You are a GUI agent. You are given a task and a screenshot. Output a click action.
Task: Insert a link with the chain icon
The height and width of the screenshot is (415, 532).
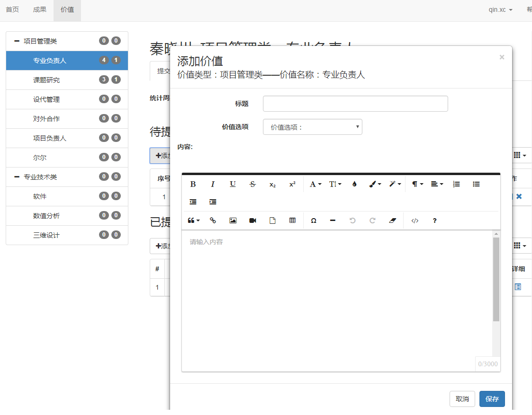213,221
